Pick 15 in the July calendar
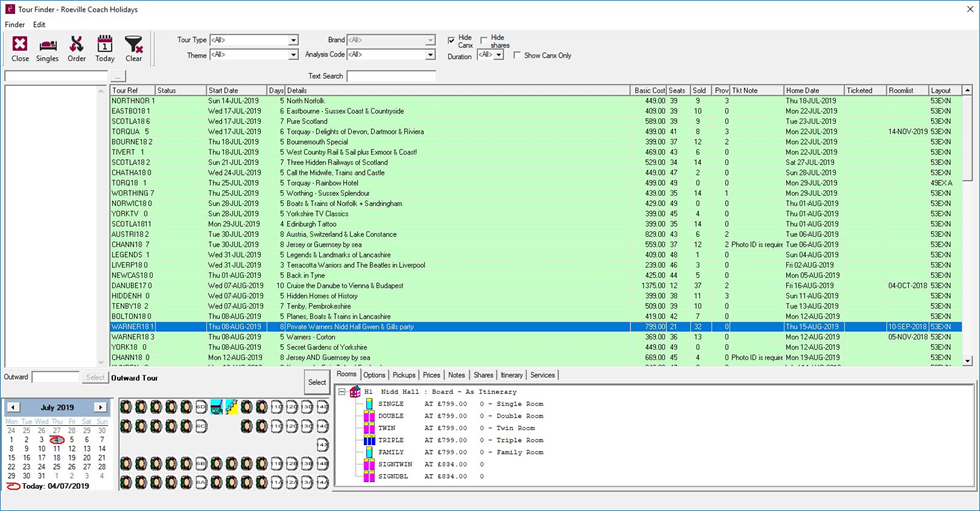This screenshot has height=511, width=980. pyautogui.click(x=11, y=457)
